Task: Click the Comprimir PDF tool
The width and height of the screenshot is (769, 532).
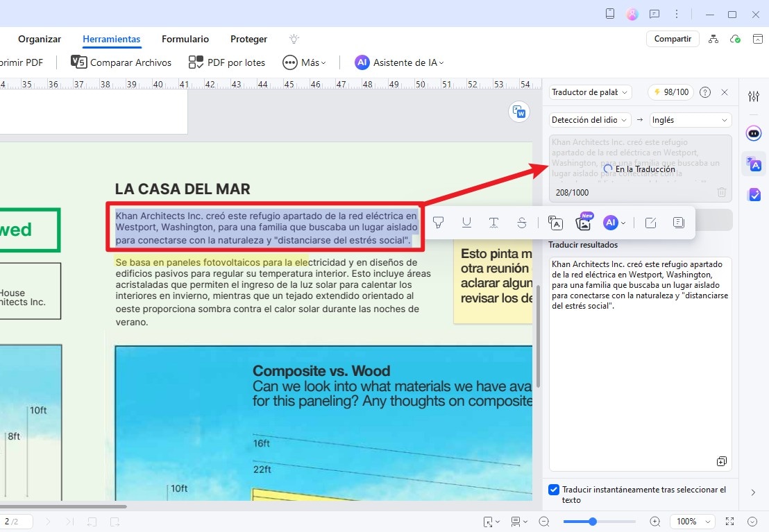Action: point(22,62)
